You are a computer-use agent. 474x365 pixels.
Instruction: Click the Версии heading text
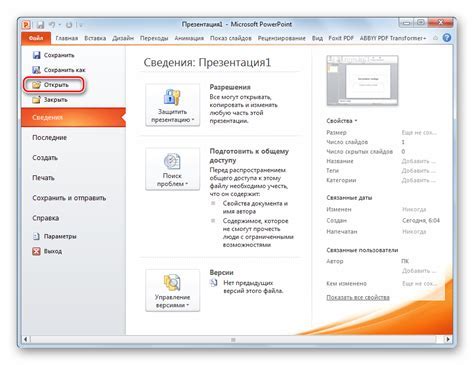click(x=221, y=272)
